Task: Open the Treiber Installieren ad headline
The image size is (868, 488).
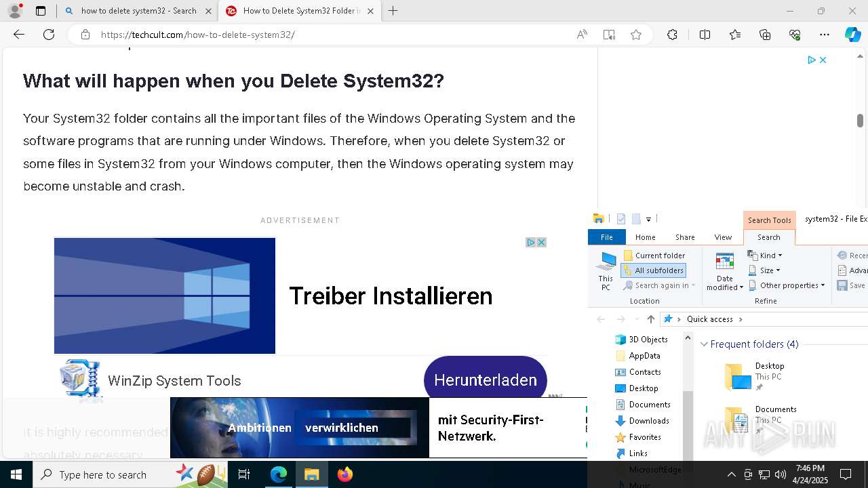Action: point(391,296)
